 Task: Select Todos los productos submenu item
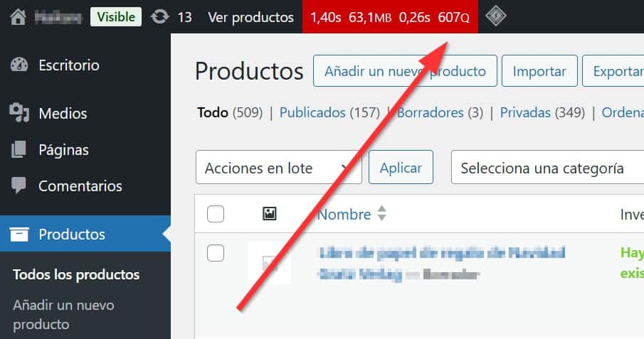click(x=76, y=274)
